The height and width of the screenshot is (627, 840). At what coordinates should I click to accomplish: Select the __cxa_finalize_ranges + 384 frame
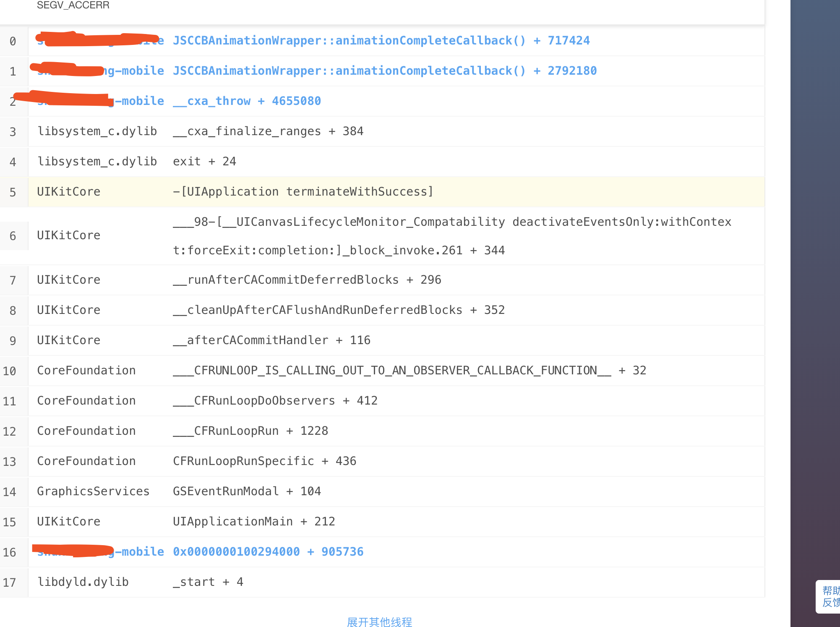click(x=268, y=131)
